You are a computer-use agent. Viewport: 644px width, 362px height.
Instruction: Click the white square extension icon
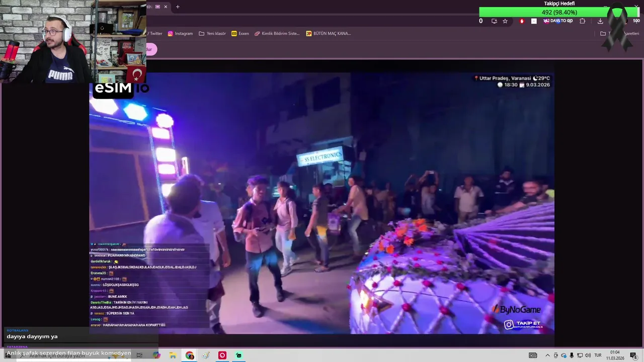(534, 21)
